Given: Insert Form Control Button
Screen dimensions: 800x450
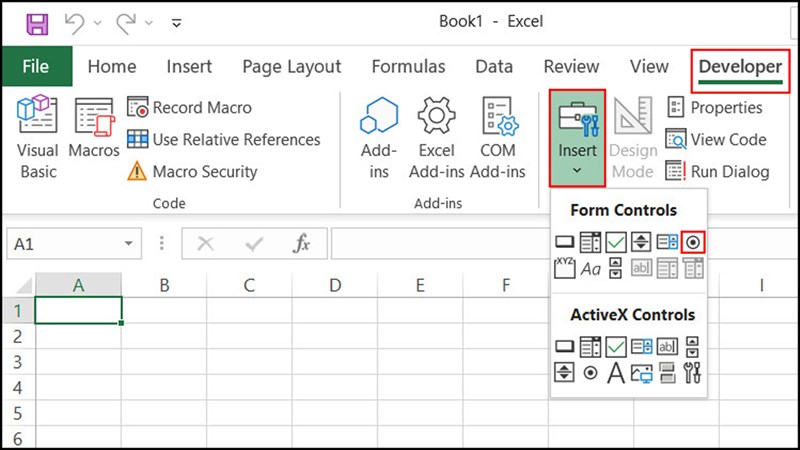Looking at the screenshot, I should coord(564,242).
